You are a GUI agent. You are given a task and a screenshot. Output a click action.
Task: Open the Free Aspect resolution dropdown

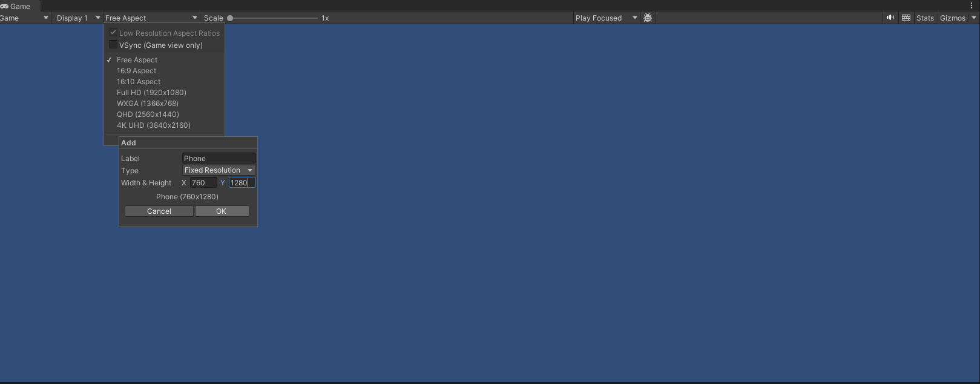[x=151, y=18]
